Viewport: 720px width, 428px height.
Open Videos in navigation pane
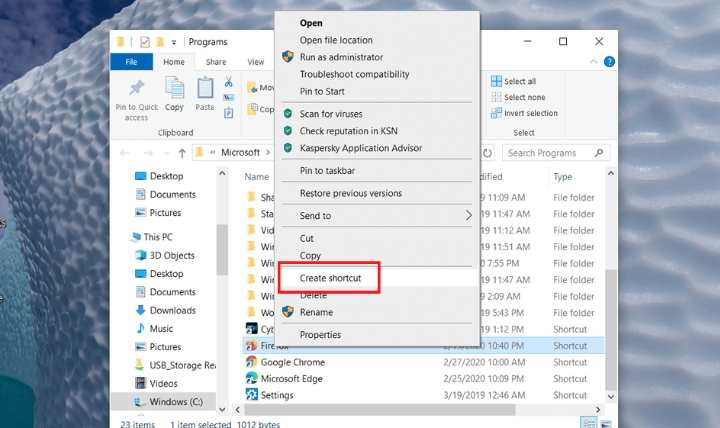tap(163, 383)
